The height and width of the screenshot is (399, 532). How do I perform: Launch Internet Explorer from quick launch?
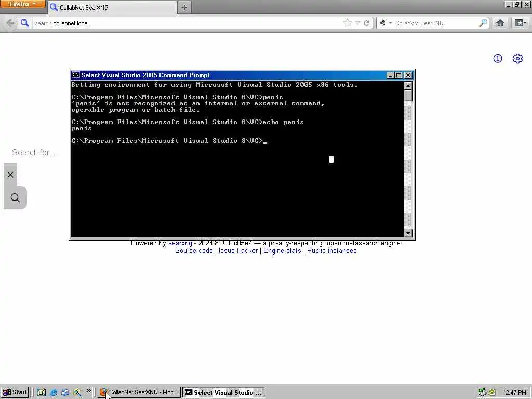54,392
